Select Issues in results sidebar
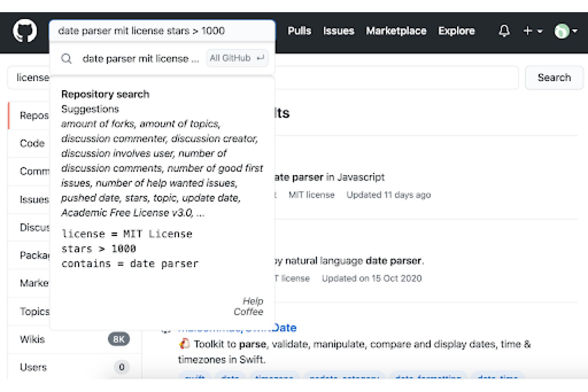The image size is (588, 392). pyautogui.click(x=29, y=200)
